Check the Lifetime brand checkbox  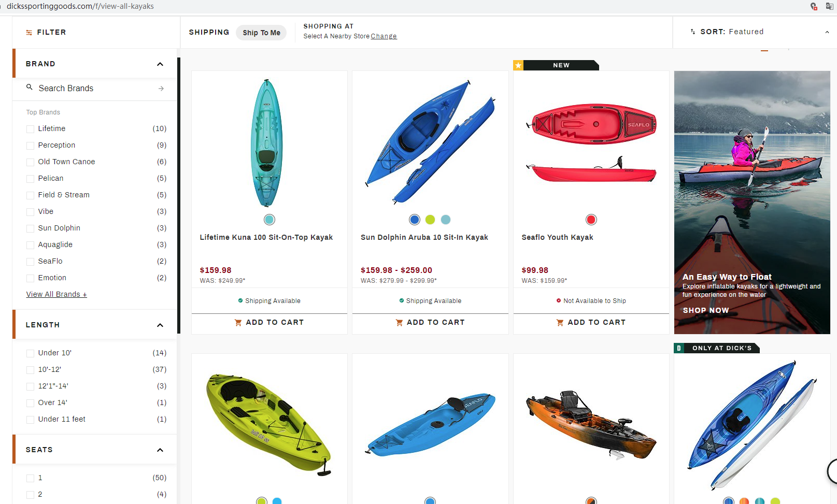click(31, 129)
